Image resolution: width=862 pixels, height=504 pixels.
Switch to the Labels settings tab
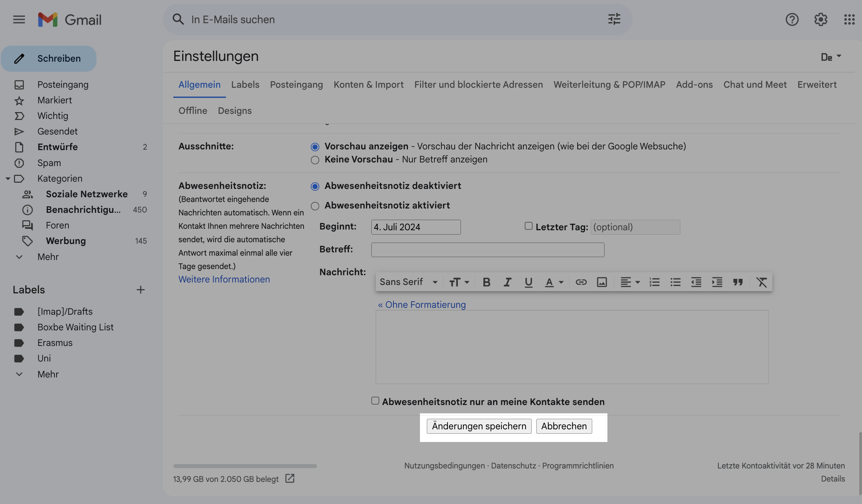(x=245, y=84)
